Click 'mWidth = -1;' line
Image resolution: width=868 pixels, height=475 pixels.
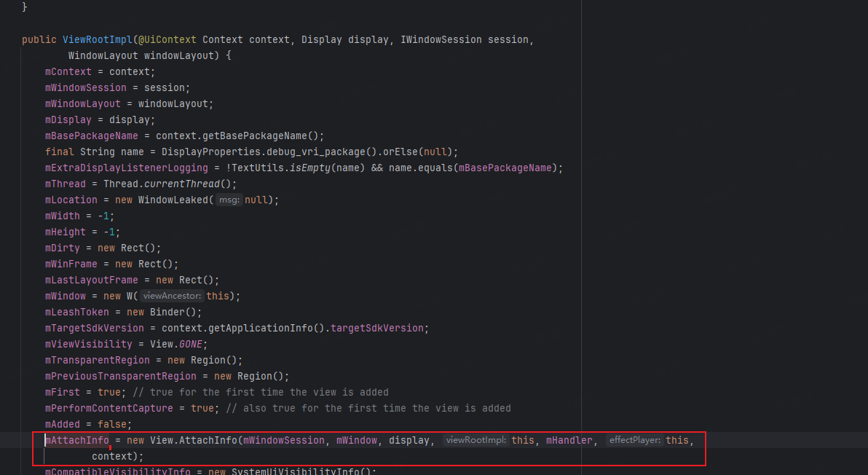click(79, 216)
